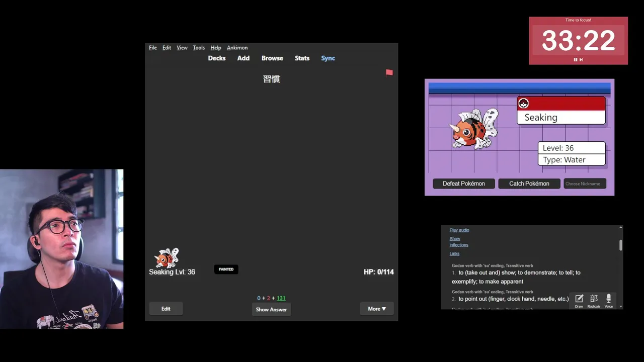Click the Seaking sprite in encounter window
Screen dimensions: 644x362
[x=474, y=129]
